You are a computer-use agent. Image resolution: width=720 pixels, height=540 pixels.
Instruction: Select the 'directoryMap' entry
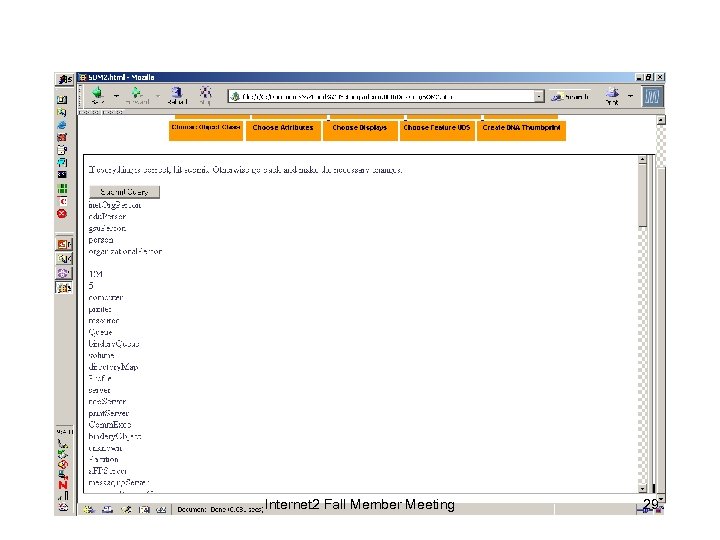113,367
